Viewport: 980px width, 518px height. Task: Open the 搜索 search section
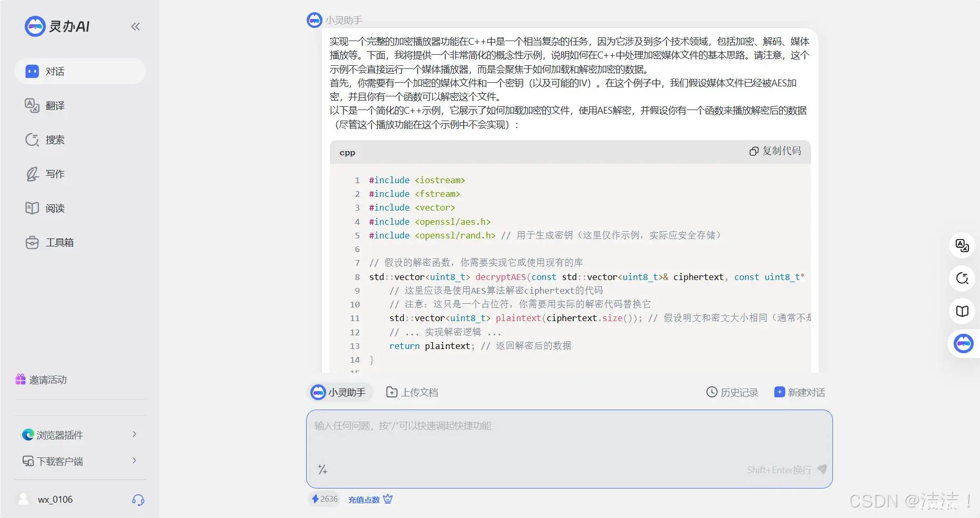click(x=80, y=140)
